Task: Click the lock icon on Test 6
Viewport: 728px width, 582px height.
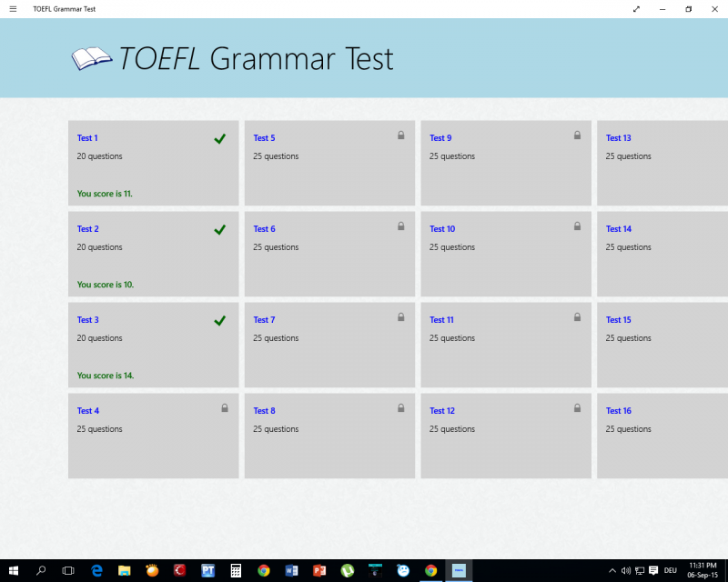Action: (x=401, y=226)
